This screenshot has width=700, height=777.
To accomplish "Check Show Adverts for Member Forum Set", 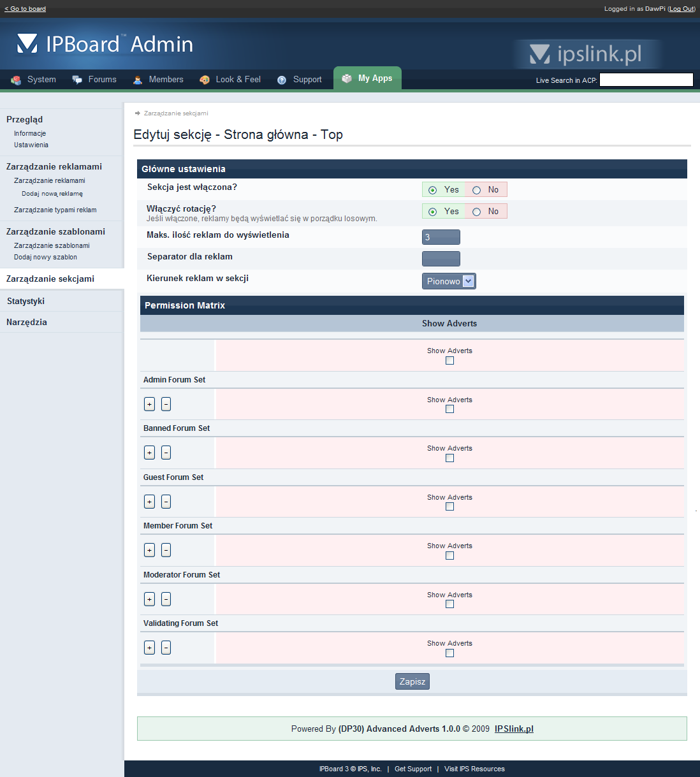I will [x=449, y=555].
